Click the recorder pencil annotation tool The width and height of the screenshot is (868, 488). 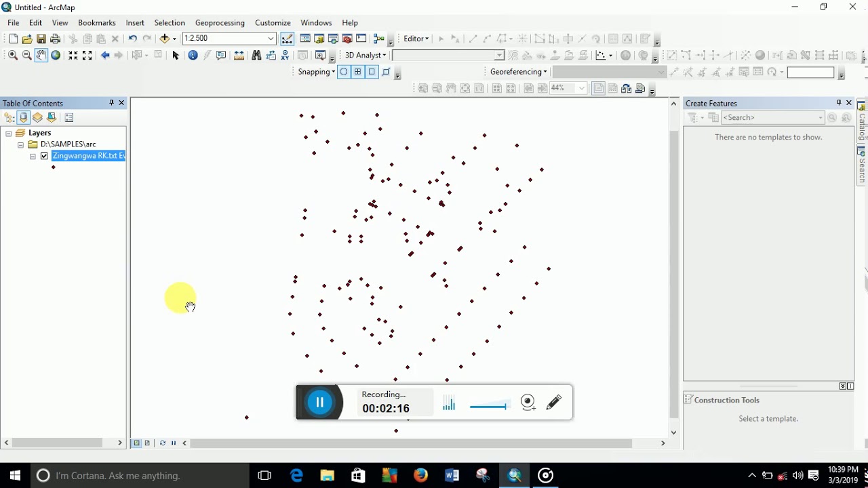coord(554,403)
